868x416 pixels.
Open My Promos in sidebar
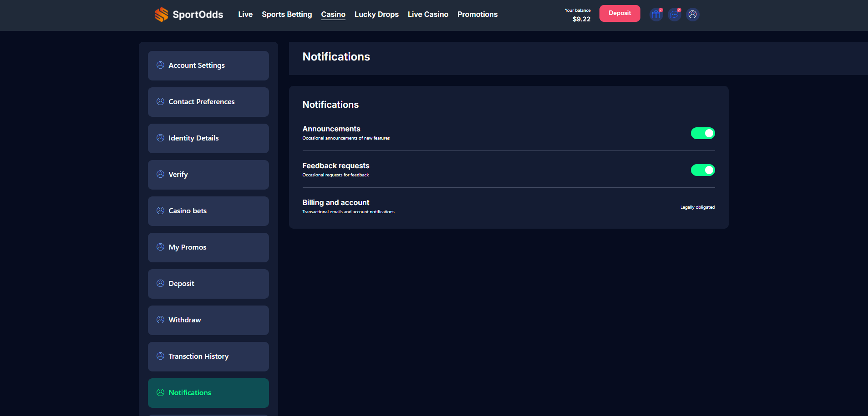tap(208, 247)
